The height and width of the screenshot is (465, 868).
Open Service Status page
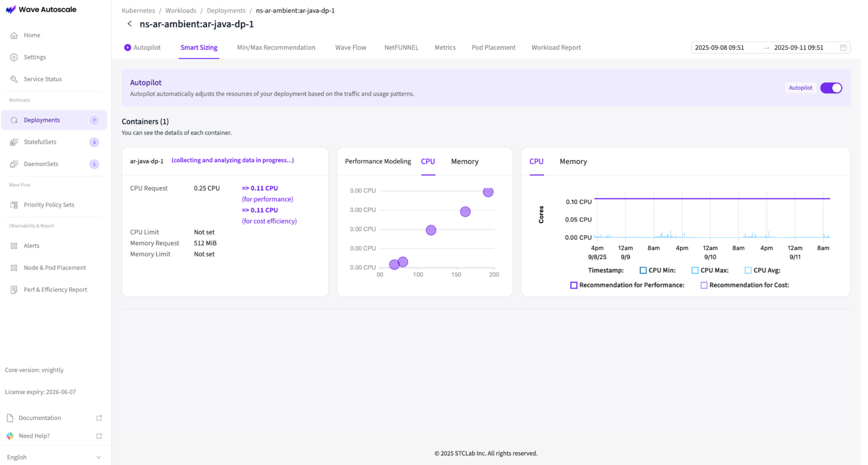click(54, 79)
